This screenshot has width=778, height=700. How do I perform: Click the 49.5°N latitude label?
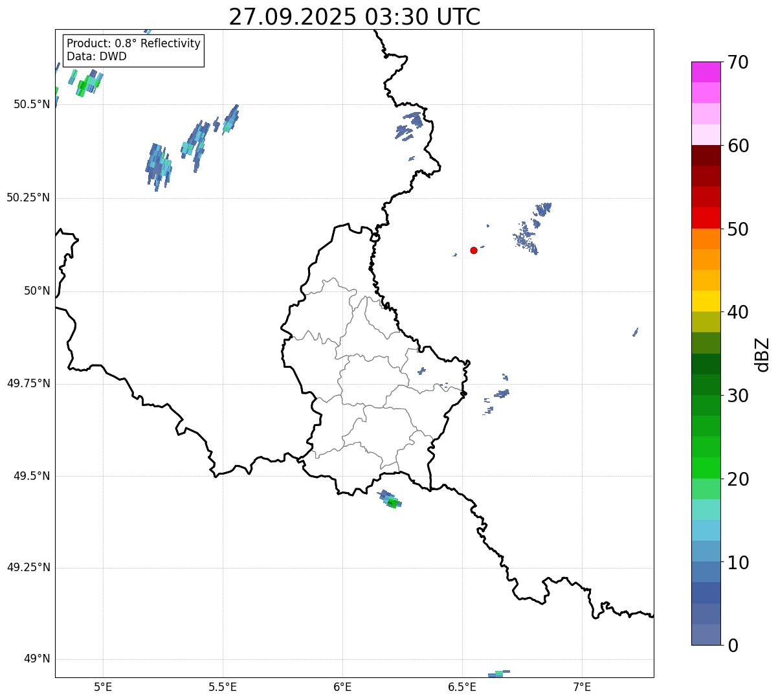(31, 476)
